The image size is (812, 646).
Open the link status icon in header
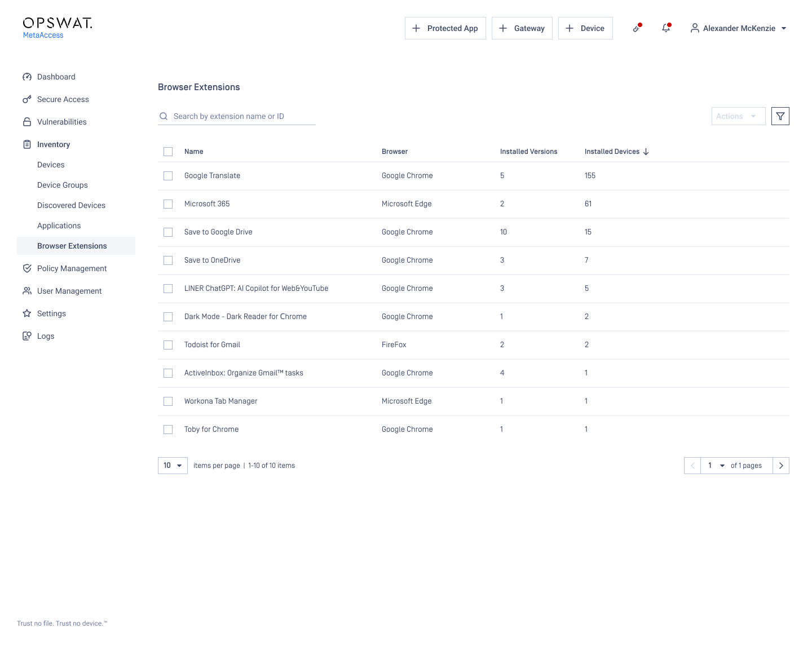[637, 28]
